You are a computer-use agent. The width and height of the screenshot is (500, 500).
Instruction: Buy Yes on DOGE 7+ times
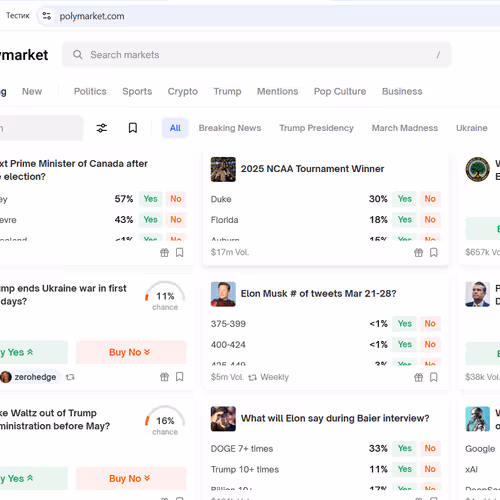404,448
